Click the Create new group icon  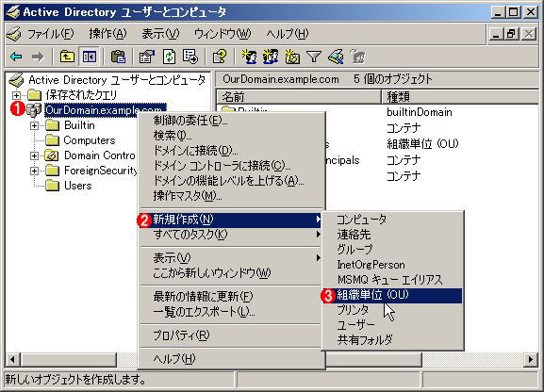click(x=271, y=57)
